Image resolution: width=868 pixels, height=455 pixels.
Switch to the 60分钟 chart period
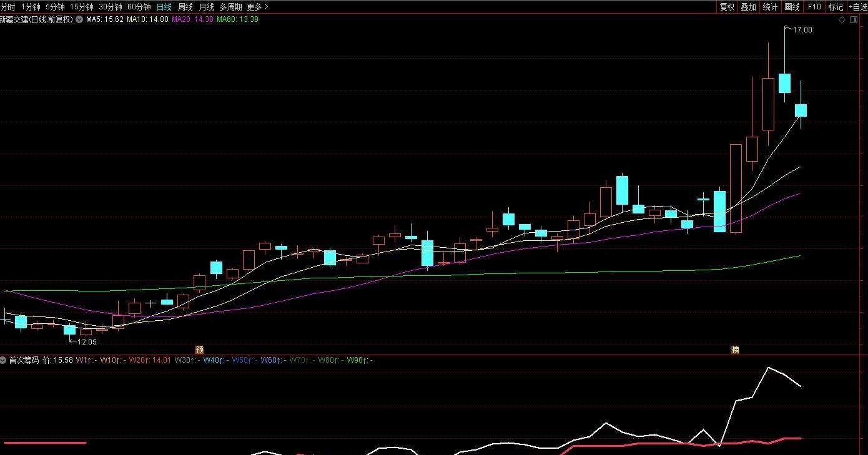click(139, 7)
